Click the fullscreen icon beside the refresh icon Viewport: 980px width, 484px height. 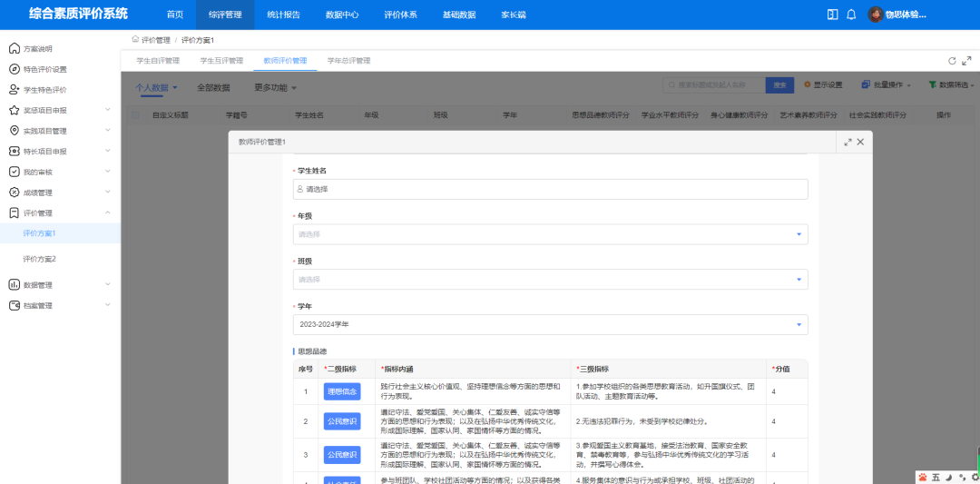click(966, 61)
